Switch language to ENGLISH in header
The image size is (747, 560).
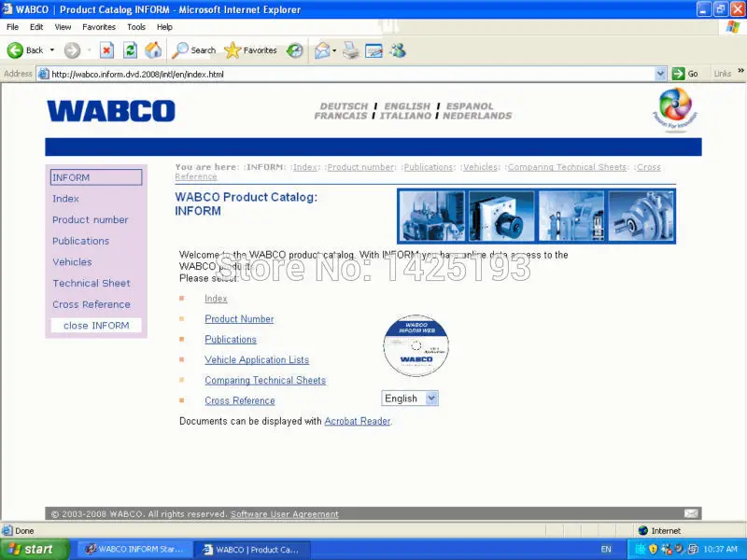point(407,105)
